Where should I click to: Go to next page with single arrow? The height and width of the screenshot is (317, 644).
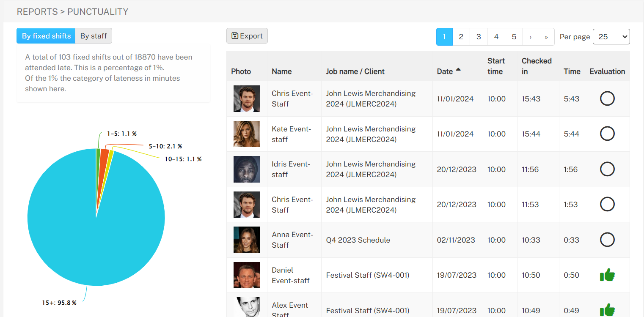tap(530, 37)
